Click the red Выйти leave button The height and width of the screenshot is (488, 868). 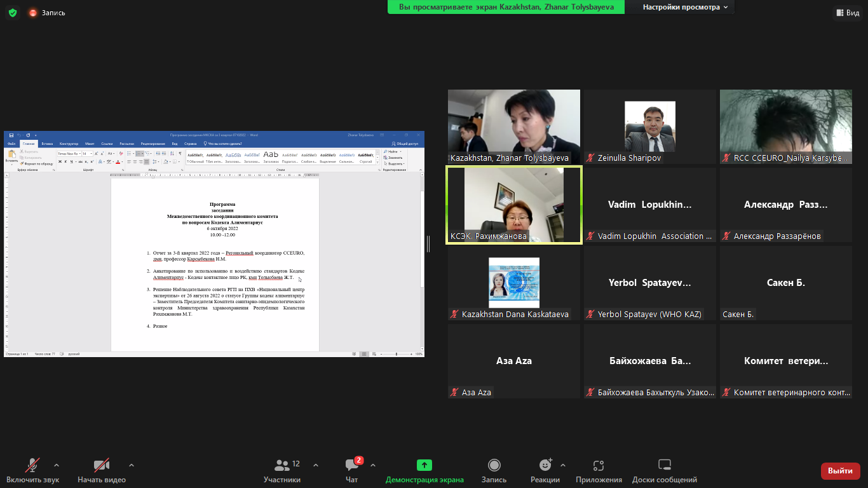pyautogui.click(x=840, y=471)
